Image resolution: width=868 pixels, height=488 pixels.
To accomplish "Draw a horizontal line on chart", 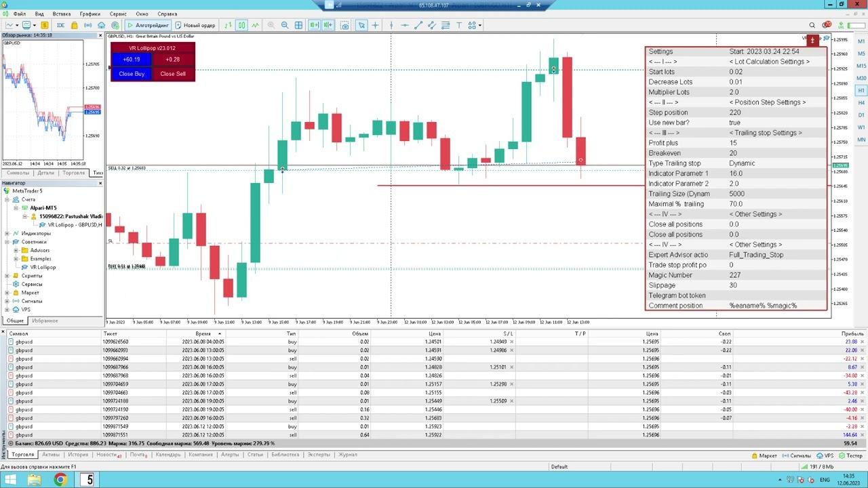I will point(405,25).
